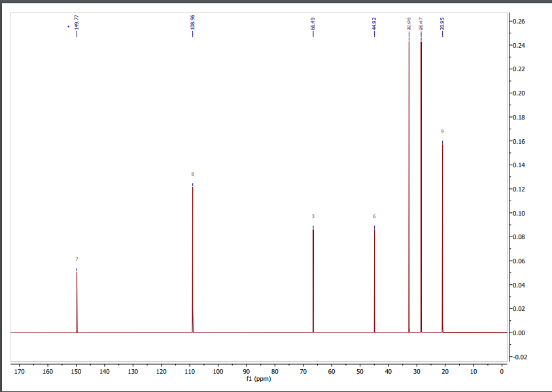Select the peak label 108.96
The width and height of the screenshot is (552, 392).
coord(192,22)
